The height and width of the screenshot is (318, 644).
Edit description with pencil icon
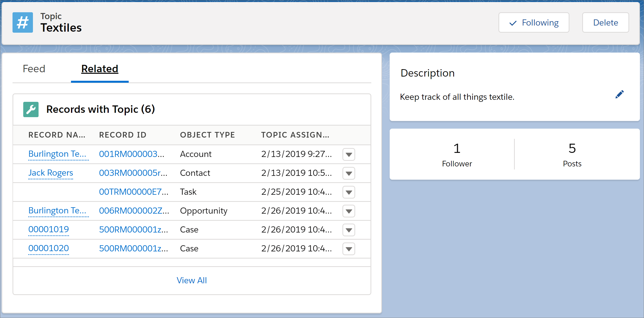tap(619, 95)
